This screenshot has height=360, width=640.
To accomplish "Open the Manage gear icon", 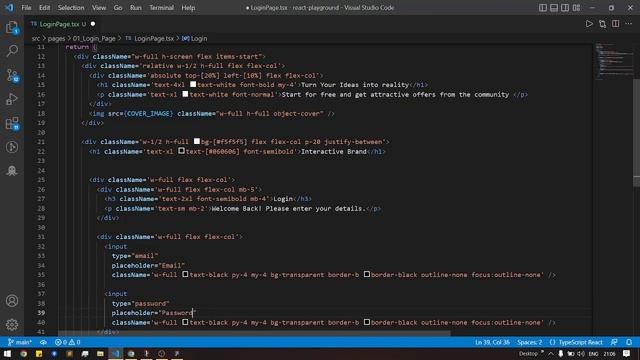I will 12,324.
